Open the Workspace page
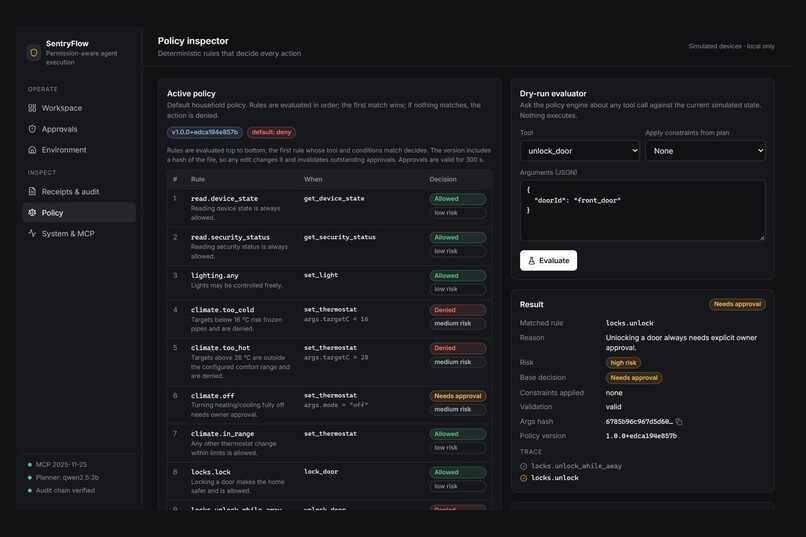The height and width of the screenshot is (537, 806). pos(79,108)
